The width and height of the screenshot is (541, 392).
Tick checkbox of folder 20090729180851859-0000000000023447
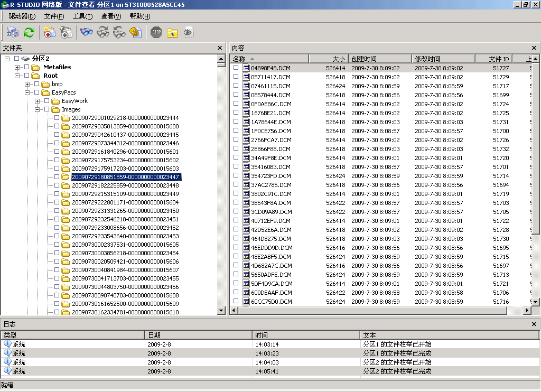(x=57, y=176)
